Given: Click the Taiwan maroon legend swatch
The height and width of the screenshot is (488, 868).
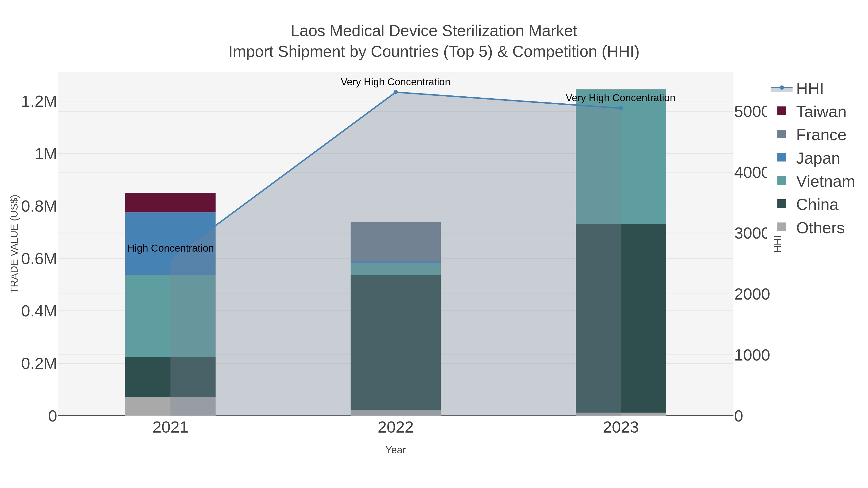Looking at the screenshot, I should point(781,111).
